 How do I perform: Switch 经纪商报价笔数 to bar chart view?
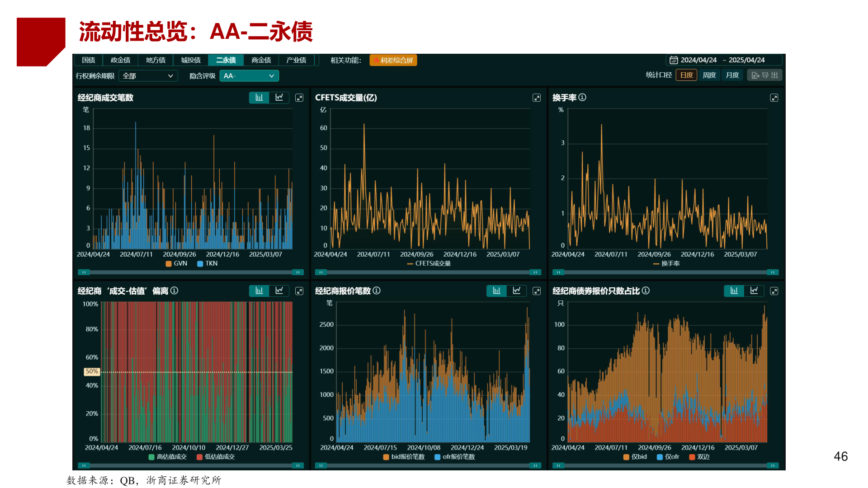tap(496, 291)
